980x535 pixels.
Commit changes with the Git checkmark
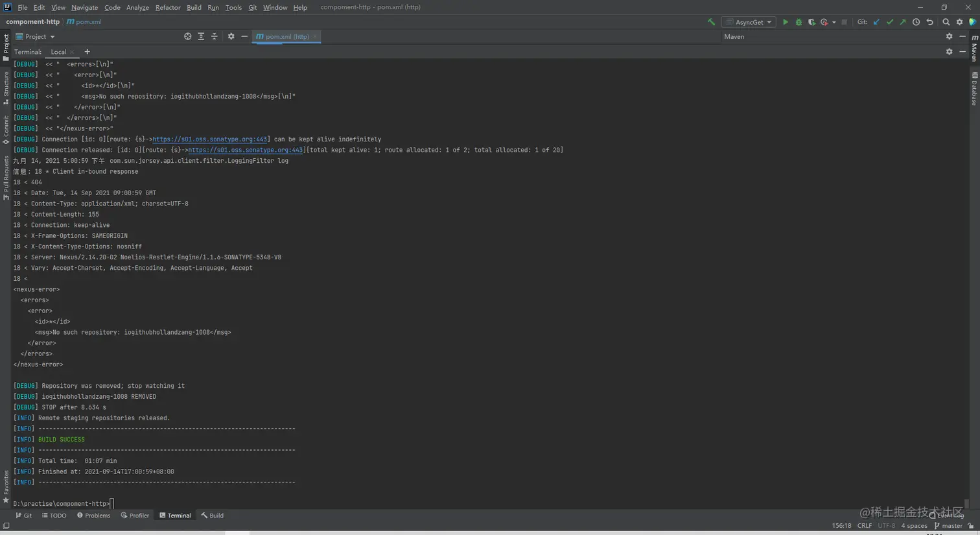[890, 22]
